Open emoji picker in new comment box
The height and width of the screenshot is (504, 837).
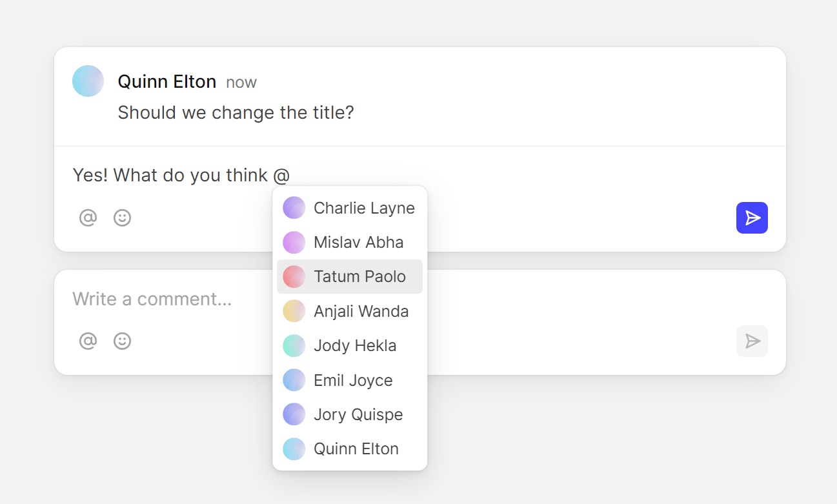tap(122, 341)
